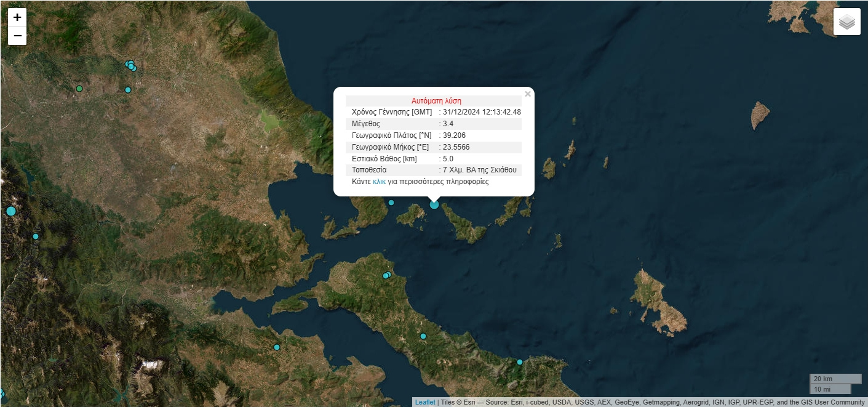Click the small cyan marker below large left-edge marker

click(x=36, y=236)
